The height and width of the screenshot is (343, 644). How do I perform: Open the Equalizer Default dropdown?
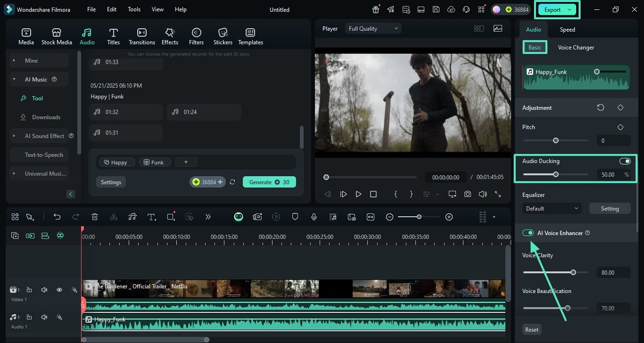click(x=551, y=208)
